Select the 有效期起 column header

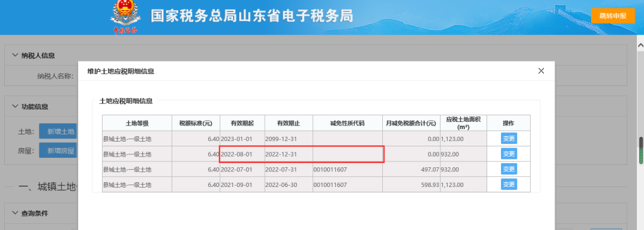(x=242, y=123)
